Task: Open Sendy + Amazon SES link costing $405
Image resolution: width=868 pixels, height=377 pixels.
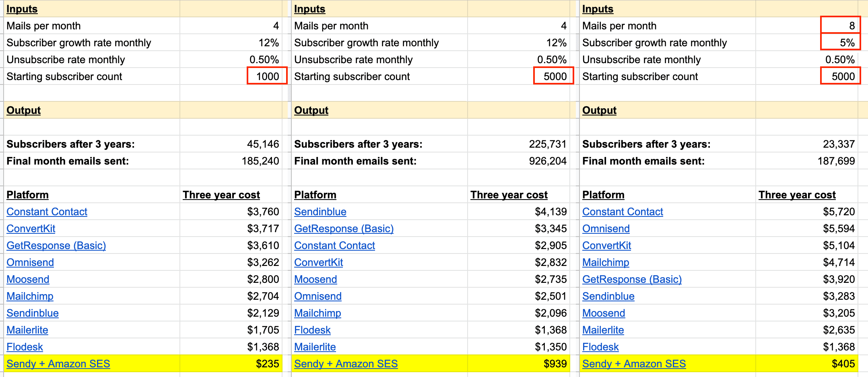Action: (x=634, y=364)
